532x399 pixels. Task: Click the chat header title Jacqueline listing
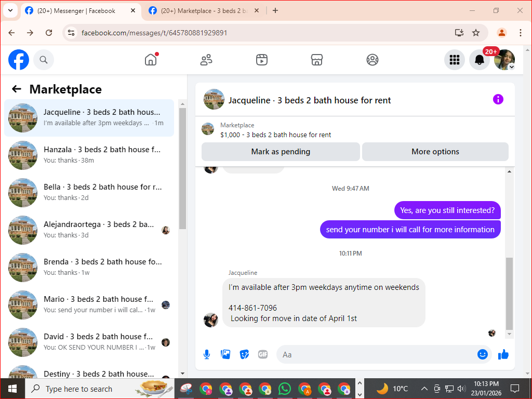point(310,100)
